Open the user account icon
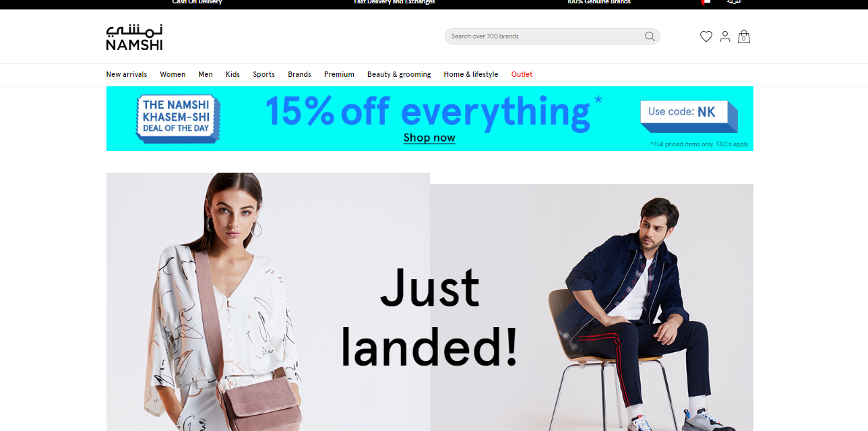Screen dimensions: 868x431 point(725,36)
